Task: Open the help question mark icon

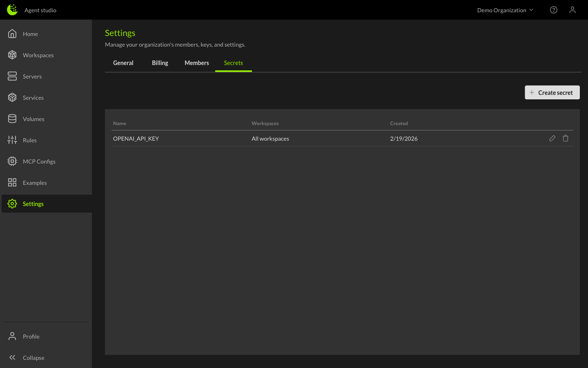Action: point(553,10)
